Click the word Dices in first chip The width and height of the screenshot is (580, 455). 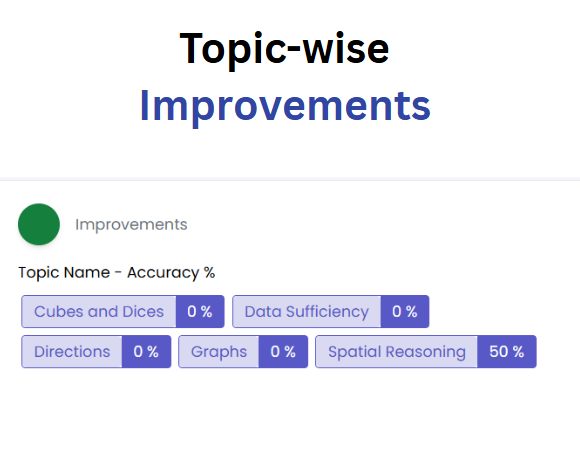pyautogui.click(x=143, y=311)
